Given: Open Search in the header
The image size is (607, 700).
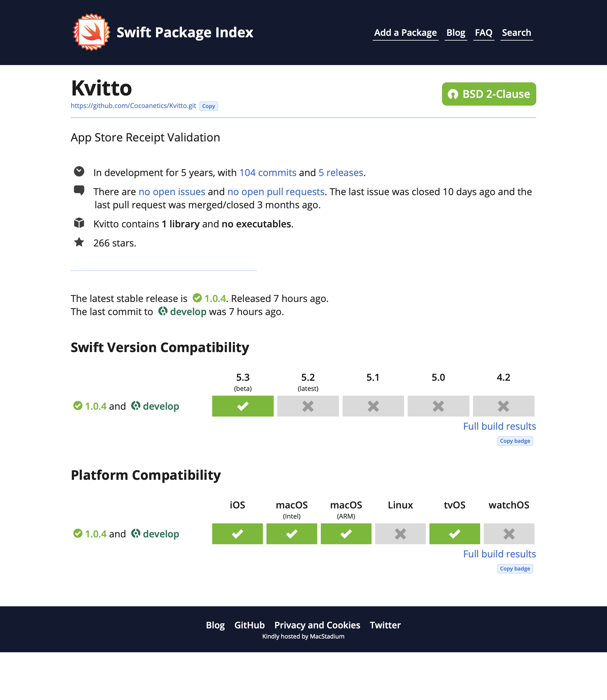Looking at the screenshot, I should 516,33.
